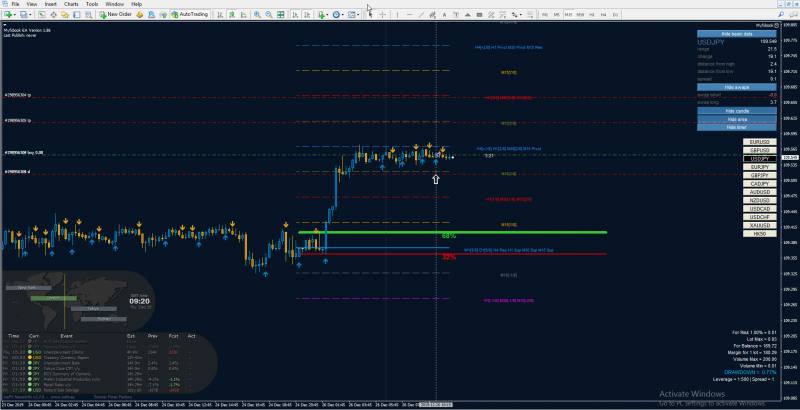Toggle AutoTrading on or off
Screen dimensions: 800x410
point(190,15)
